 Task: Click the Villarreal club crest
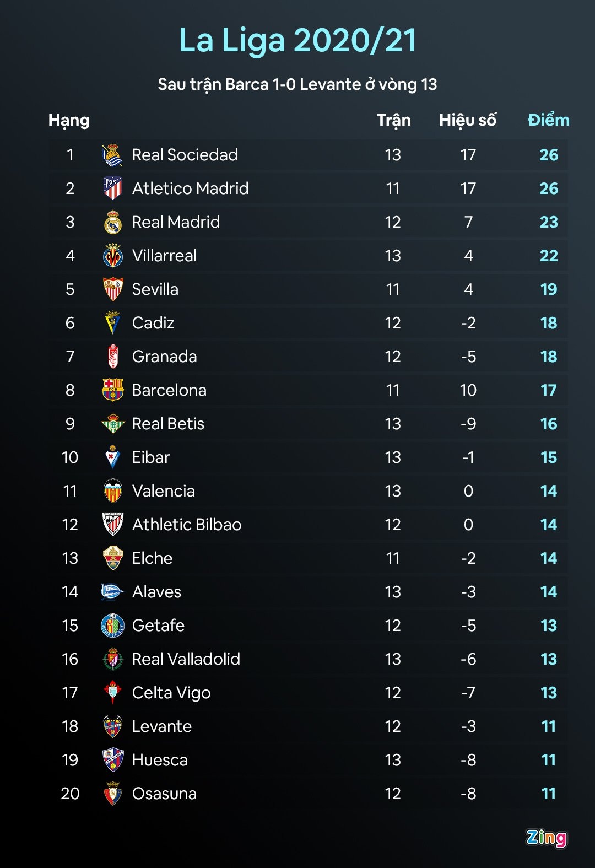click(x=113, y=256)
